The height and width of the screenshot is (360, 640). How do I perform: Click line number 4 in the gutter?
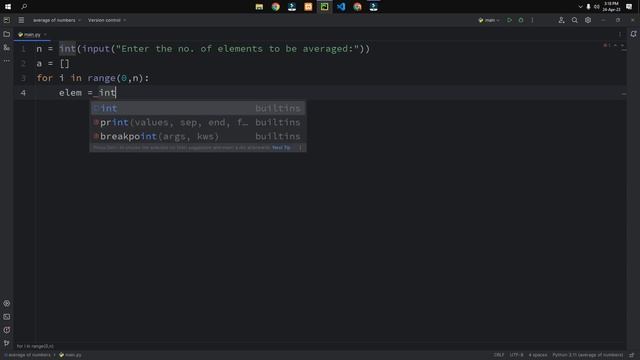(23, 93)
